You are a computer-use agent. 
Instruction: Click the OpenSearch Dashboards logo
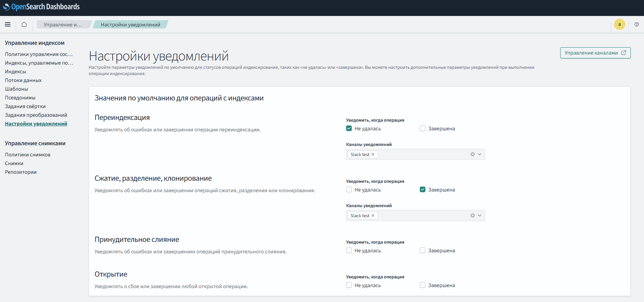coord(41,7)
